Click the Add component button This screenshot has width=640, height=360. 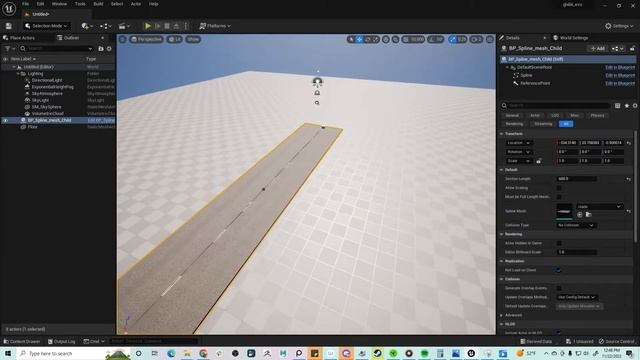tap(597, 49)
